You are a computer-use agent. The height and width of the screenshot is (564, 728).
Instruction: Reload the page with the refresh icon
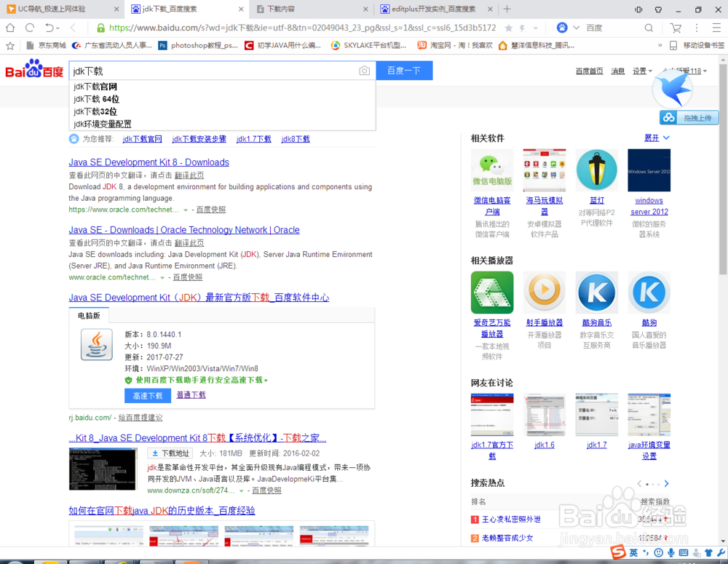tap(30, 28)
